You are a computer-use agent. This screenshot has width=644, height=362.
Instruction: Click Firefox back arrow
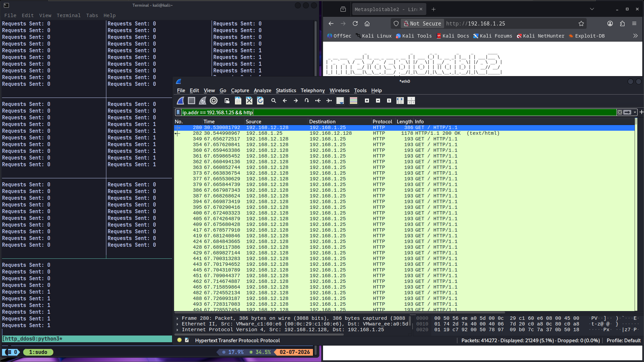[x=331, y=23]
